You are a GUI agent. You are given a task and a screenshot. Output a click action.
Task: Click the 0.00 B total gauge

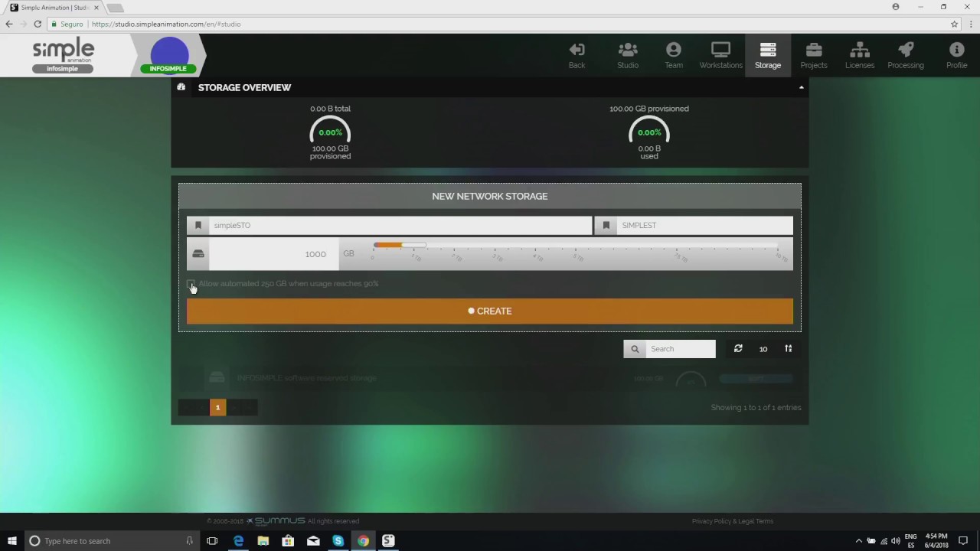click(330, 132)
